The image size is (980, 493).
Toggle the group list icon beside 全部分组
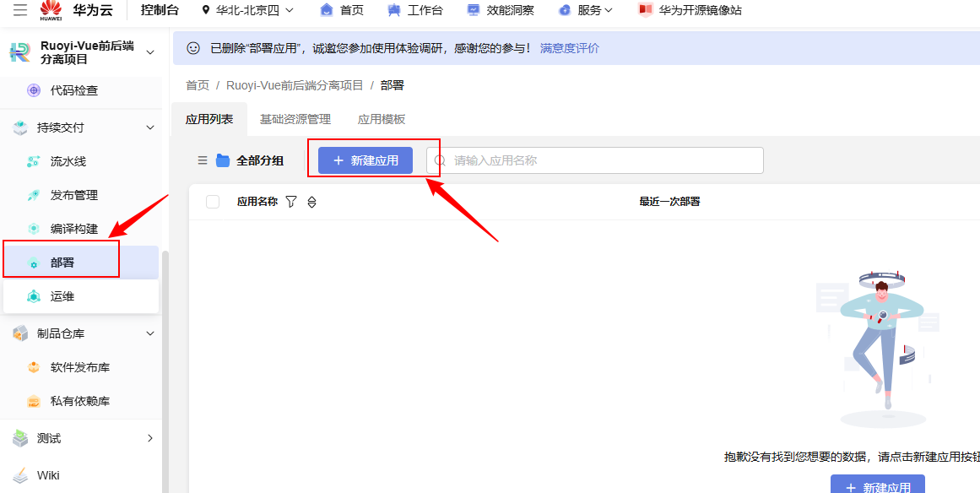click(x=203, y=160)
